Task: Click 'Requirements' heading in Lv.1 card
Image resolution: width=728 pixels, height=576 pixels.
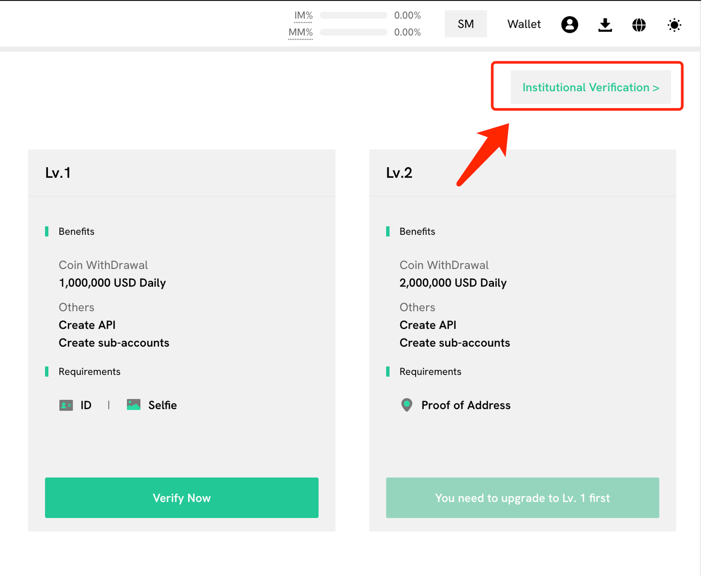Action: tap(90, 372)
